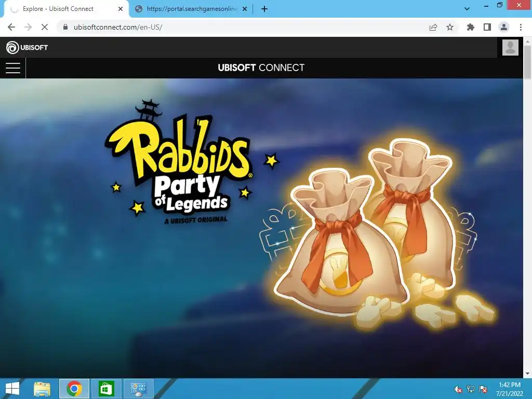Go back with the browser back arrow
This screenshot has width=532, height=399.
11,27
